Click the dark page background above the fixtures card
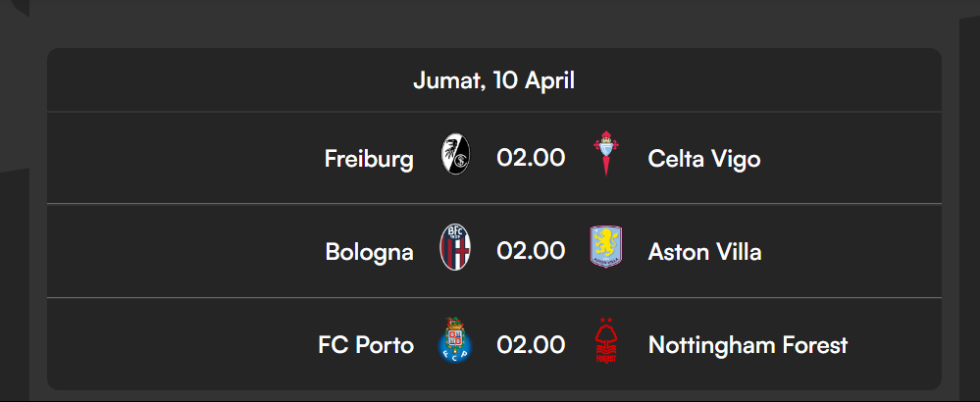Image resolution: width=980 pixels, height=402 pixels. [490, 22]
